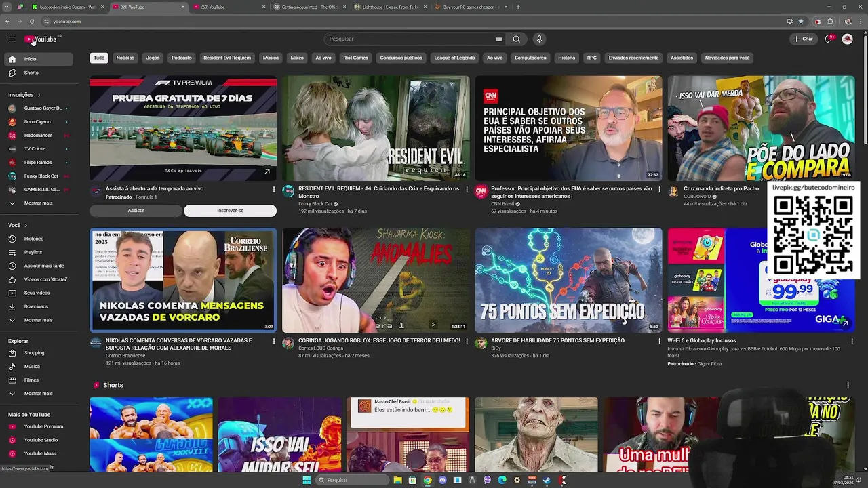Open the 75 Pontos Sem Expedição thumbnail

[x=568, y=280]
